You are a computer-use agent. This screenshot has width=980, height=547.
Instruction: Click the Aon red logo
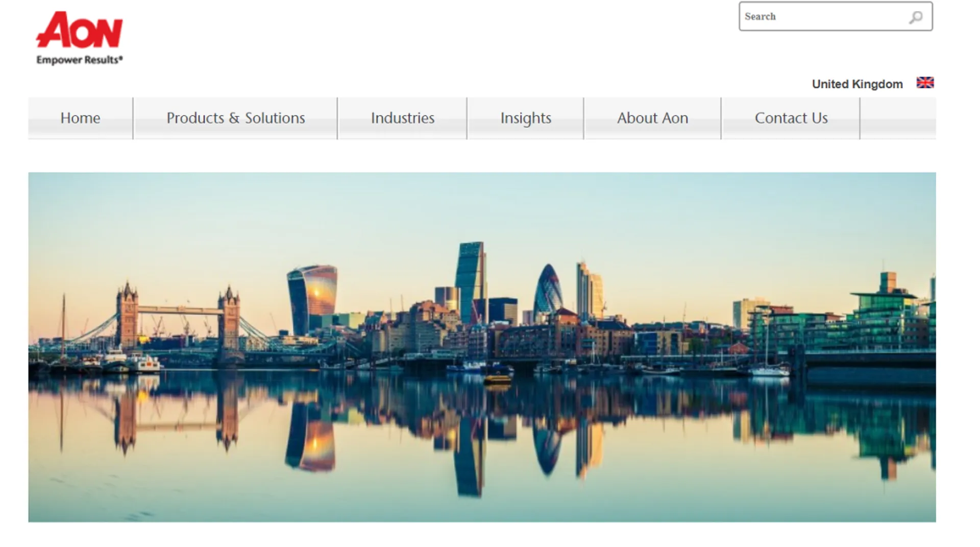click(79, 31)
